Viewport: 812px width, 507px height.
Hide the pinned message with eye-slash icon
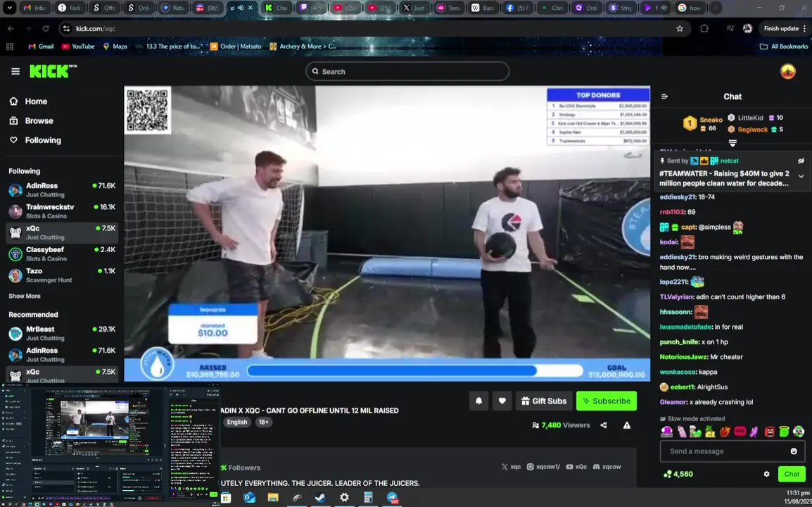[801, 161]
